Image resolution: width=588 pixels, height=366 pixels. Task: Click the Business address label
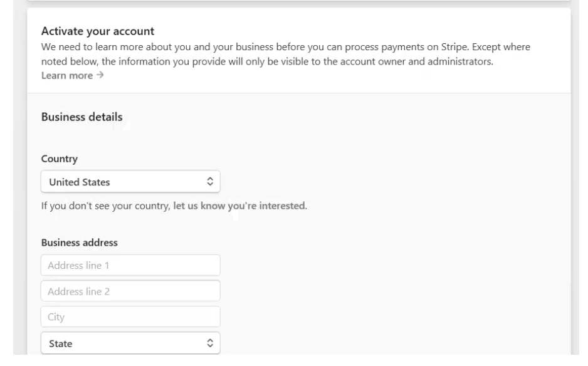[80, 243]
